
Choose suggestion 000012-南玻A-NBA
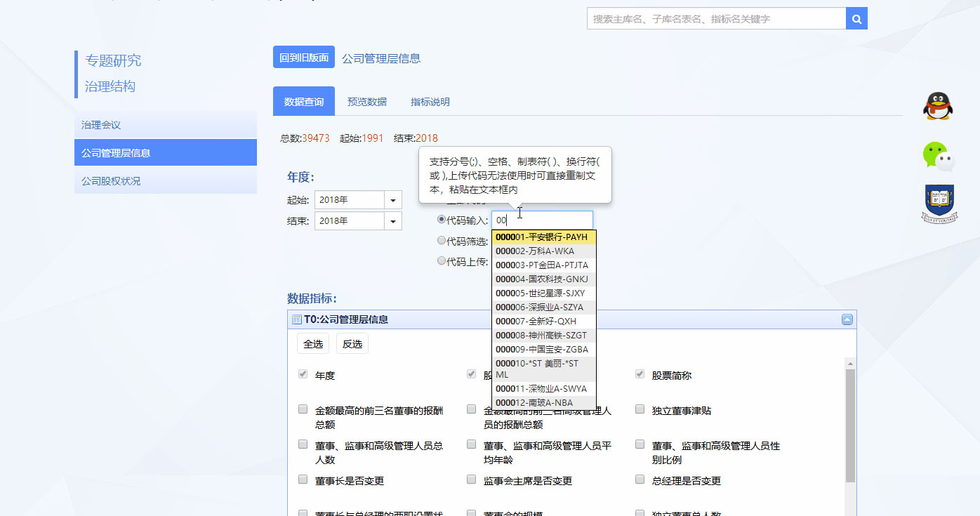coord(544,403)
